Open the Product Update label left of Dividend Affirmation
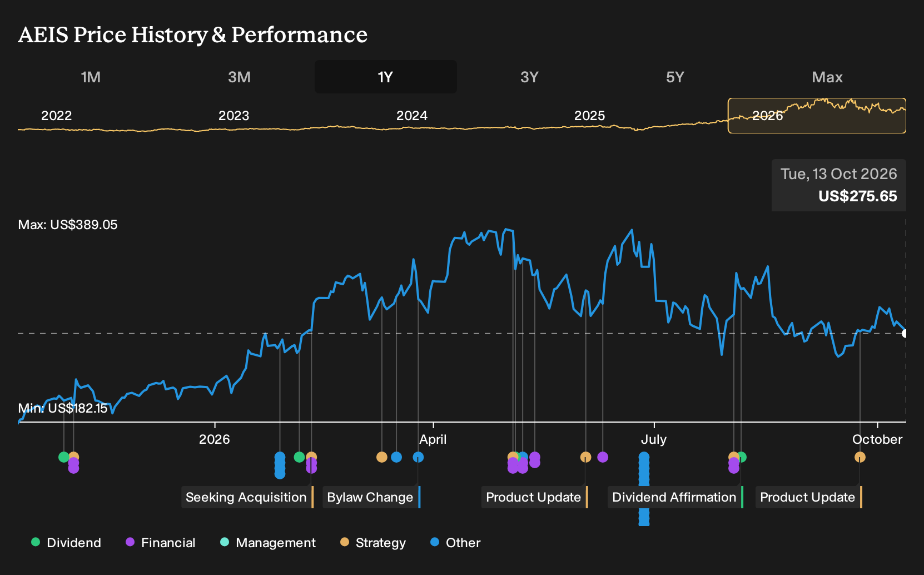 [535, 497]
